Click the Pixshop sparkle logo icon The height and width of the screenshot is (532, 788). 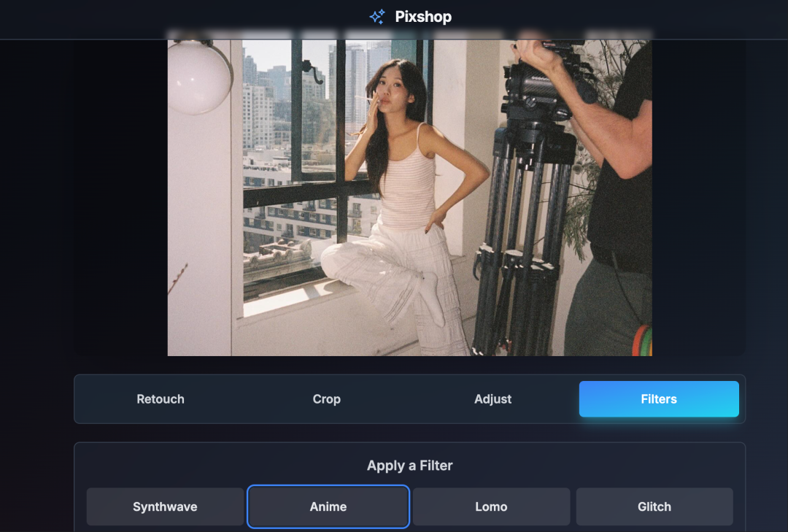pos(377,17)
